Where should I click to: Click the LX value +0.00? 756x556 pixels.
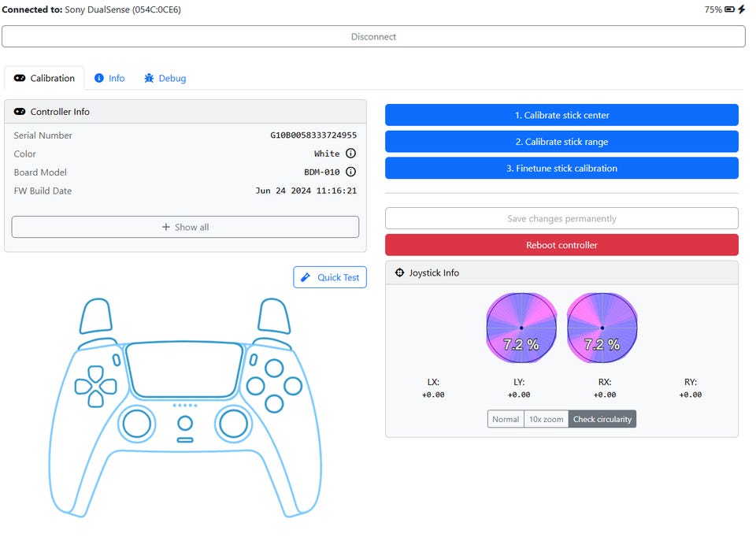click(433, 395)
